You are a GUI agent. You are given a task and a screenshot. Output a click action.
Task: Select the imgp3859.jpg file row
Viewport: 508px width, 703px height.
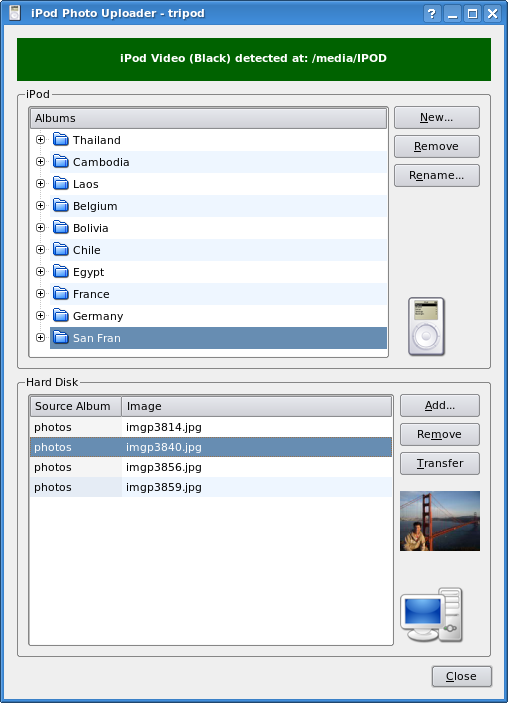coord(211,487)
